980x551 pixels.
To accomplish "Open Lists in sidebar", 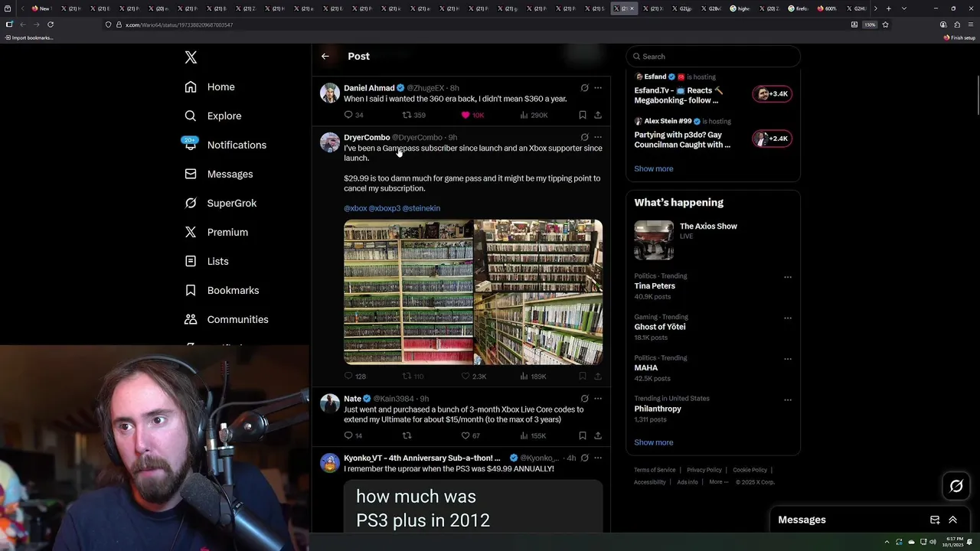I will click(x=207, y=262).
